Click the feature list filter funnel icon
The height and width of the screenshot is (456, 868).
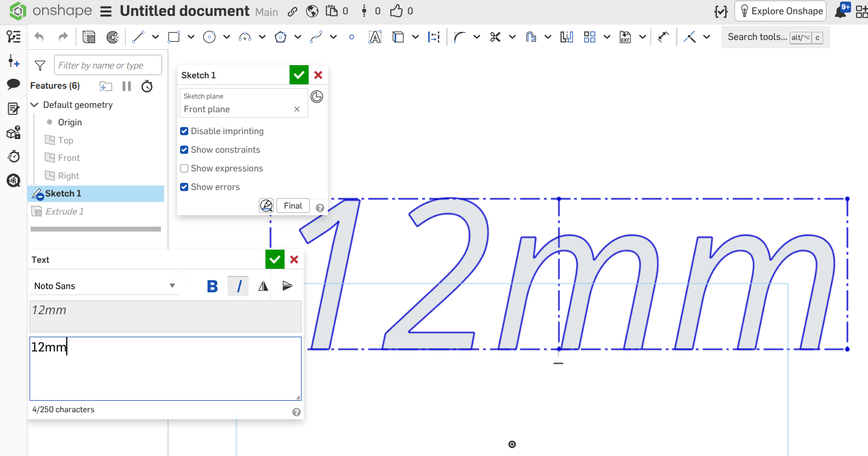(x=40, y=66)
